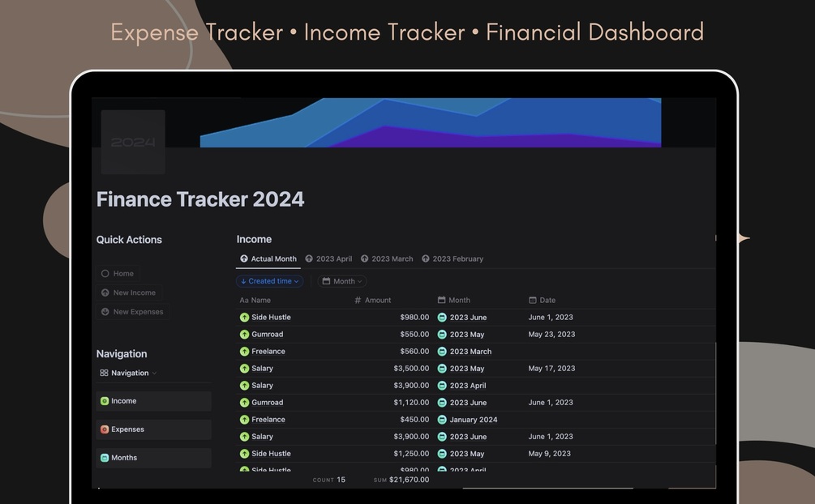The image size is (815, 504).
Task: Click the calendar icon beside January 2024
Action: tap(442, 420)
